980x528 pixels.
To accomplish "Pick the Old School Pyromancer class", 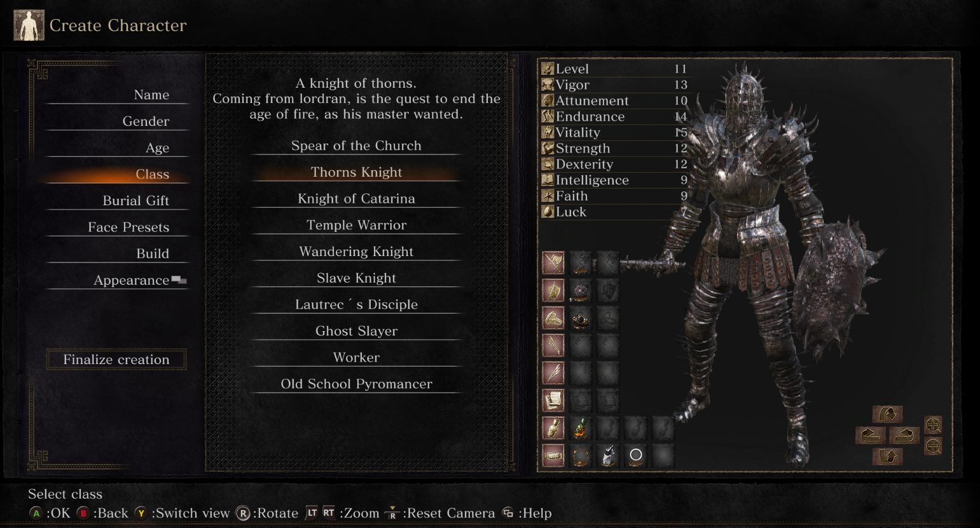I will click(x=356, y=384).
